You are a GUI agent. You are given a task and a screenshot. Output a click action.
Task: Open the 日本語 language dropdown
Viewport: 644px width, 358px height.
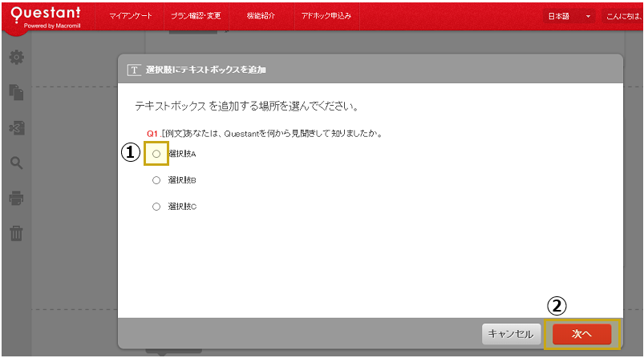point(569,16)
